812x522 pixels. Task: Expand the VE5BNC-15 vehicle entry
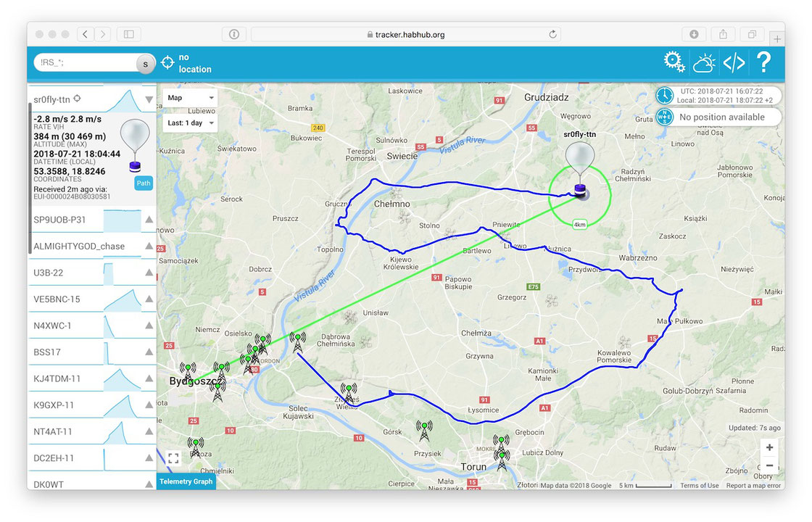tap(149, 299)
